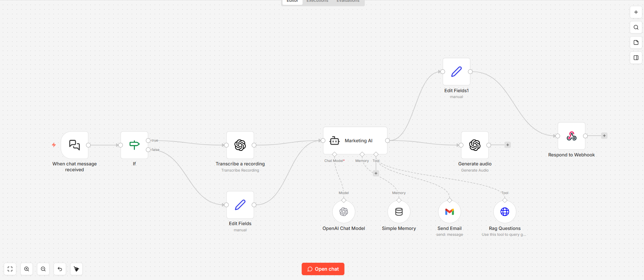Click the Open chat button
644x280 pixels.
pyautogui.click(x=323, y=269)
